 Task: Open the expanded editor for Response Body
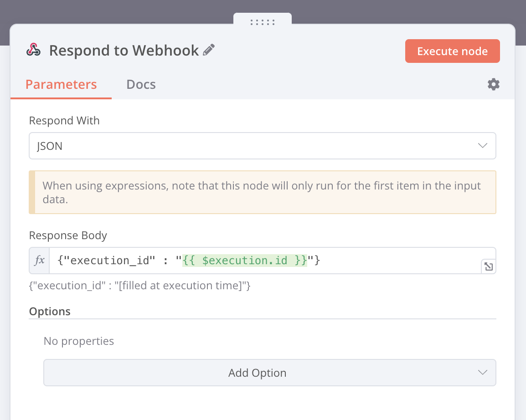(x=488, y=267)
